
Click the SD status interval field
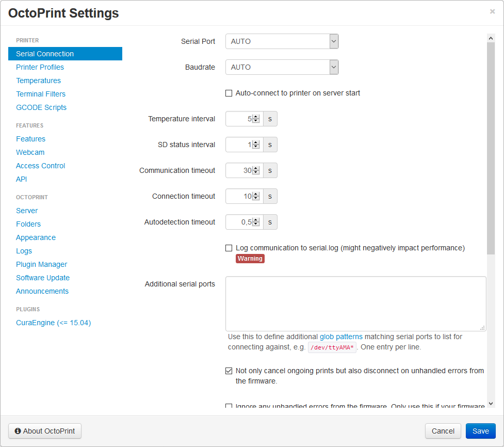point(245,145)
